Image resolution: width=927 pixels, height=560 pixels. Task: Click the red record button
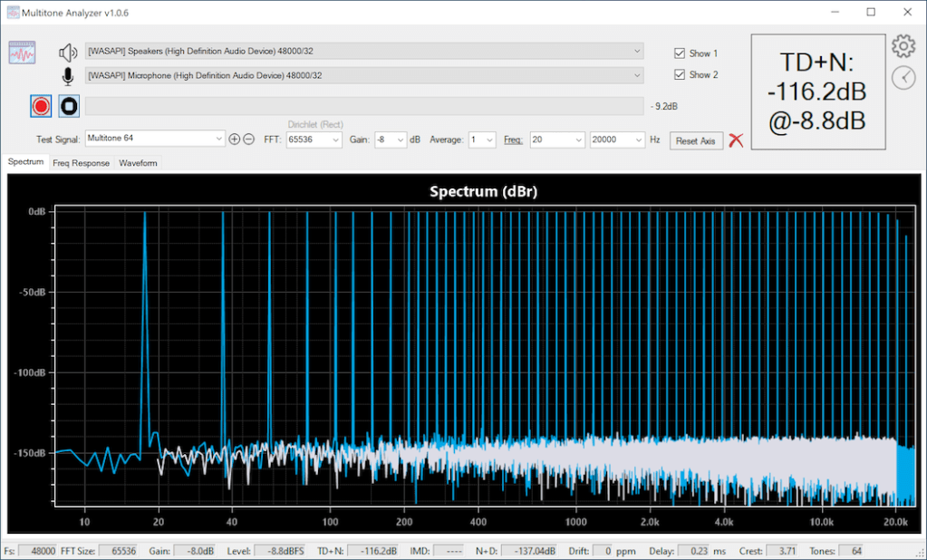point(40,106)
